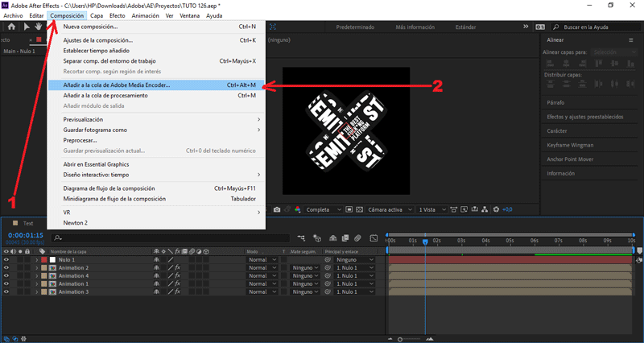Reset exposure with the aperture icon

pos(496,209)
